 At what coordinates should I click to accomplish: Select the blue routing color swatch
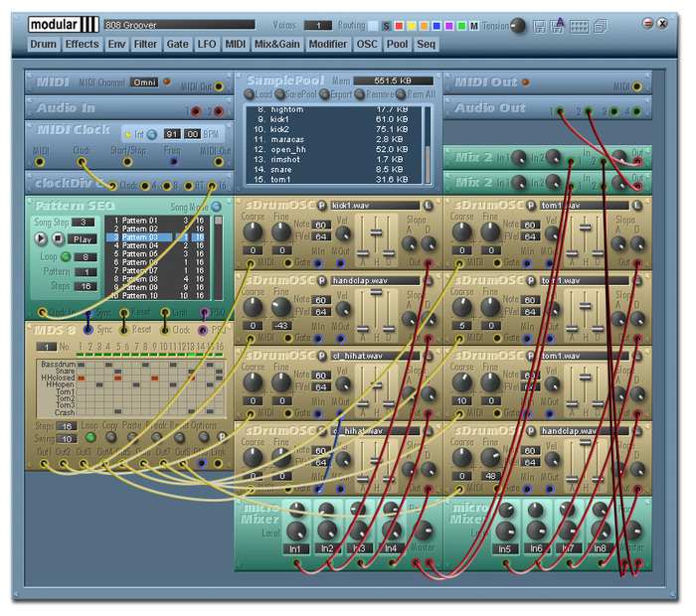(x=436, y=26)
